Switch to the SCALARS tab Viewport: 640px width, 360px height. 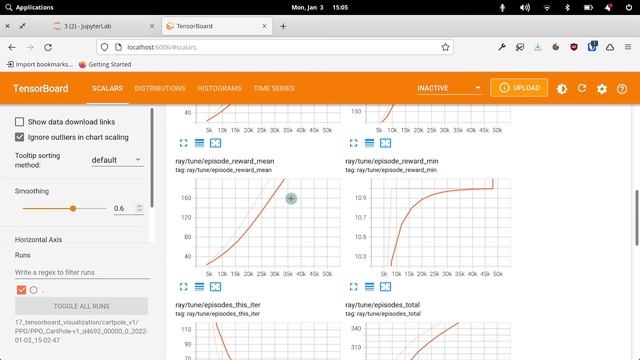click(107, 88)
